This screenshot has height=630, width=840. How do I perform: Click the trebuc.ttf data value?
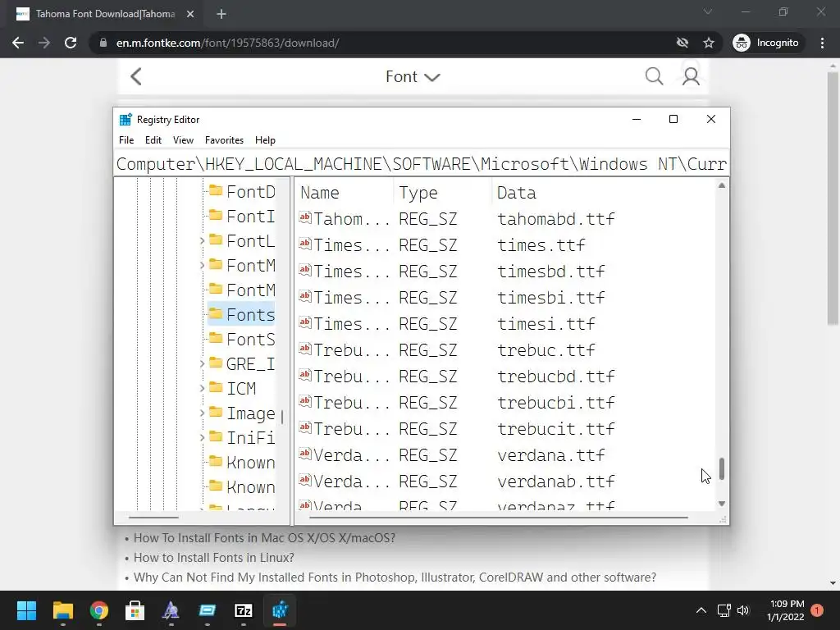pyautogui.click(x=546, y=349)
